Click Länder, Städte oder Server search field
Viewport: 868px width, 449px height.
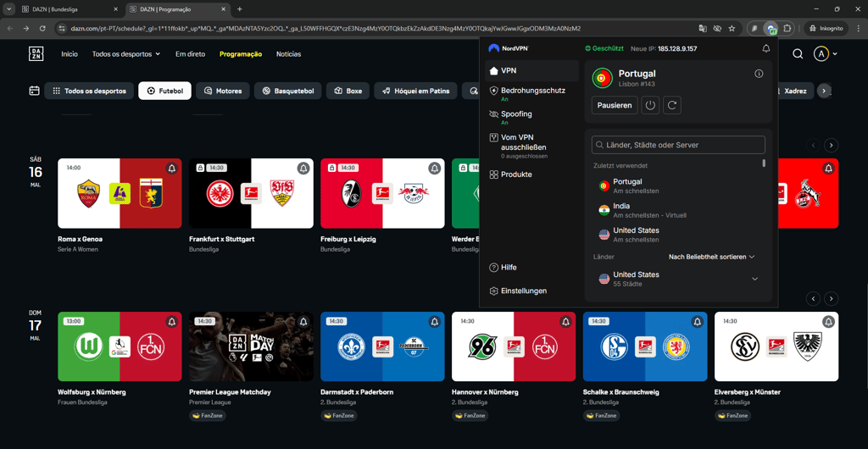click(x=678, y=145)
